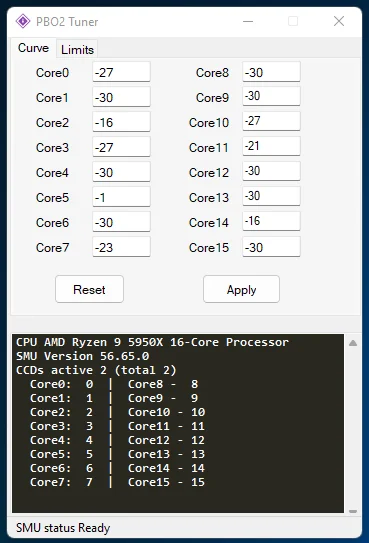Click the Core7: 7 log entry
The width and height of the screenshot is (369, 543).
coord(61,482)
